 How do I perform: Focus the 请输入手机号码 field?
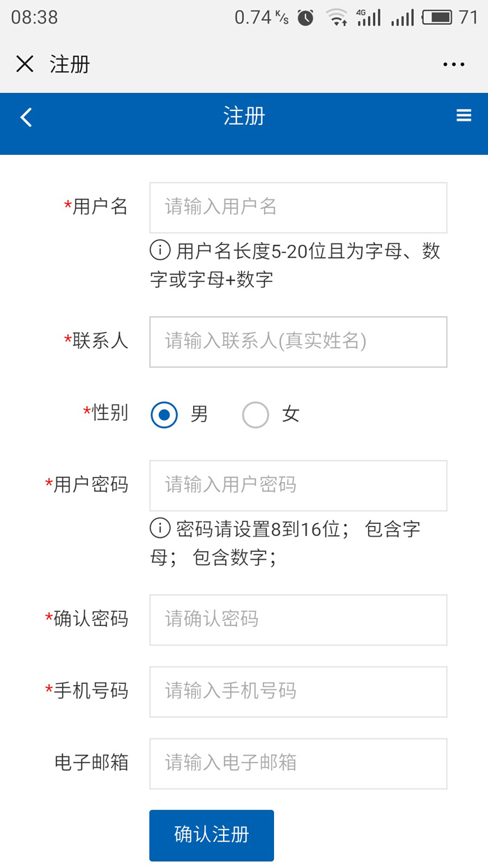pyautogui.click(x=298, y=691)
